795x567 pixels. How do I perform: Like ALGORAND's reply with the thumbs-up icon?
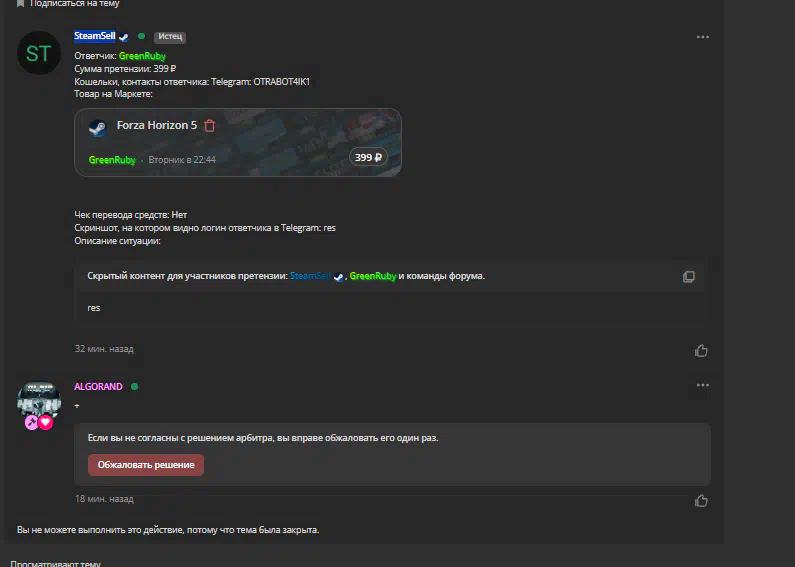coord(701,501)
